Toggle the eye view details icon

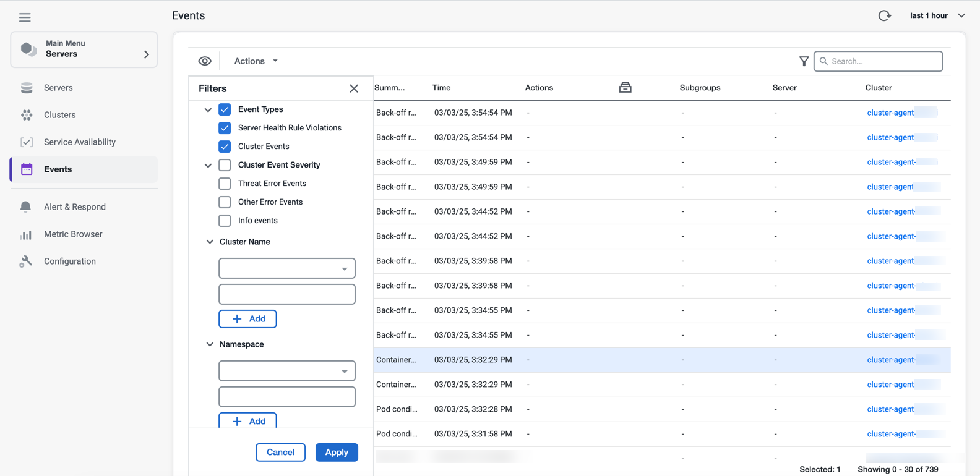point(205,61)
